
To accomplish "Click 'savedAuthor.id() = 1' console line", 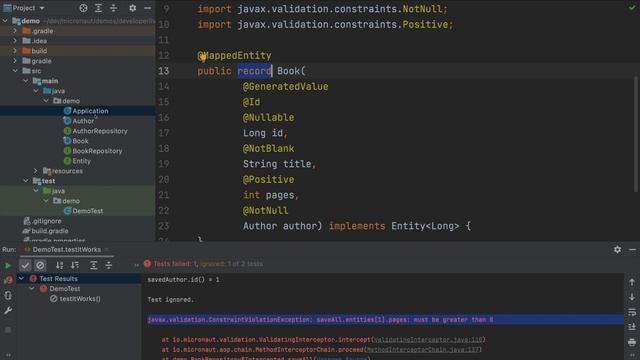I will [183, 280].
